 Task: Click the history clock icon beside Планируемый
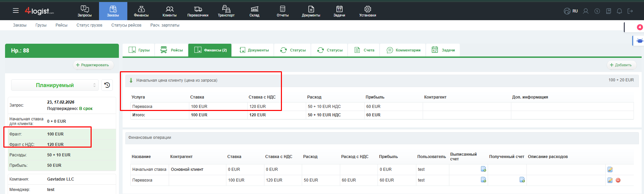(x=107, y=85)
